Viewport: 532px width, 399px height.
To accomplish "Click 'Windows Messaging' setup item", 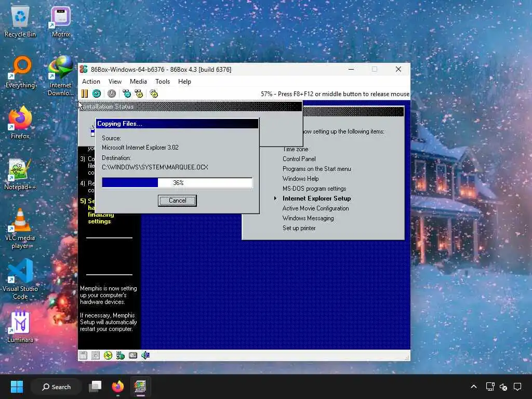I will pos(308,218).
